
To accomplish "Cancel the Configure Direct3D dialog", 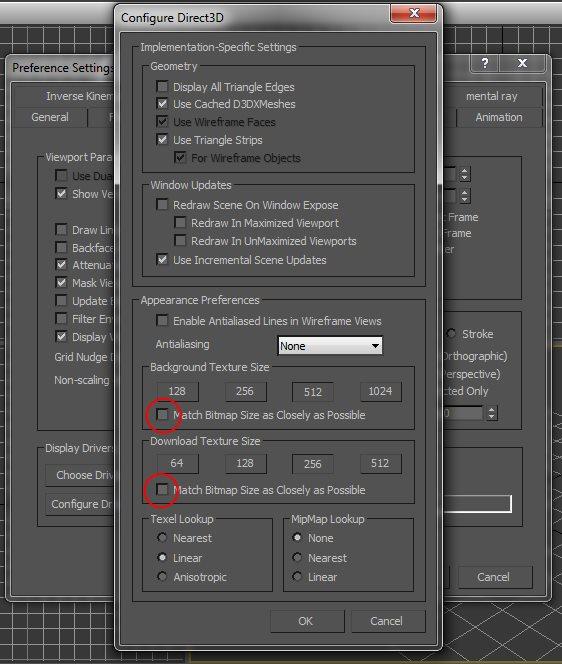I will 388,621.
